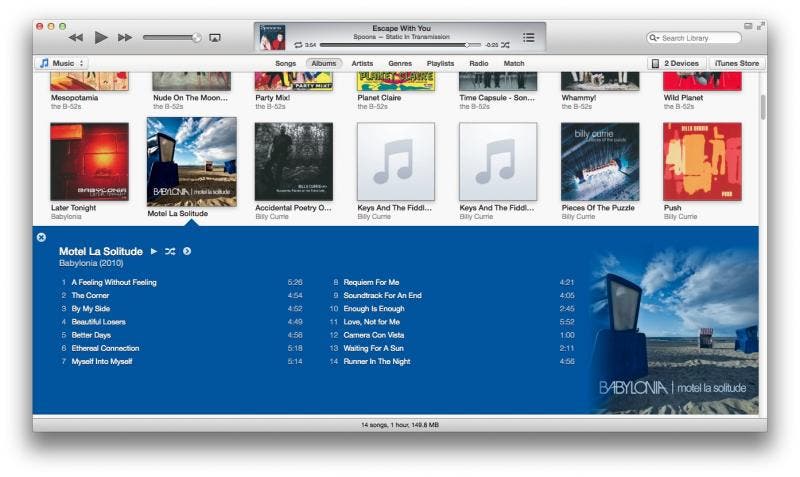Viewport: 800px width, 477px height.
Task: Focus the Search Library field
Action: [x=694, y=38]
